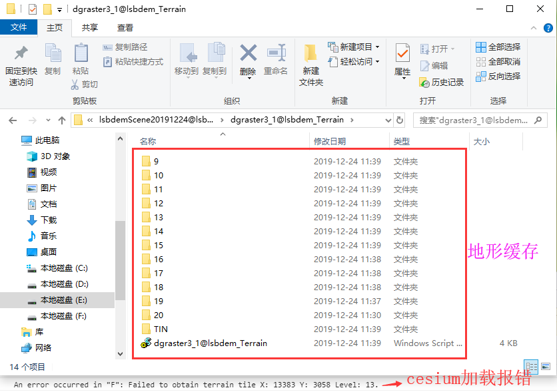
Task: Click the Pin to Quick access icon
Action: (21, 53)
